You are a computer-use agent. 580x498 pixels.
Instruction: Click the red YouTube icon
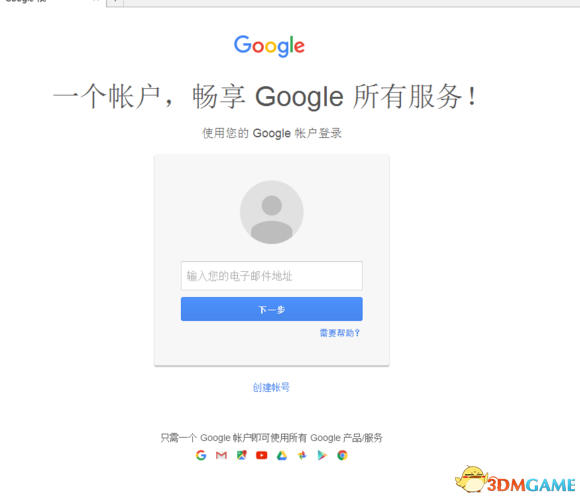[x=262, y=455]
